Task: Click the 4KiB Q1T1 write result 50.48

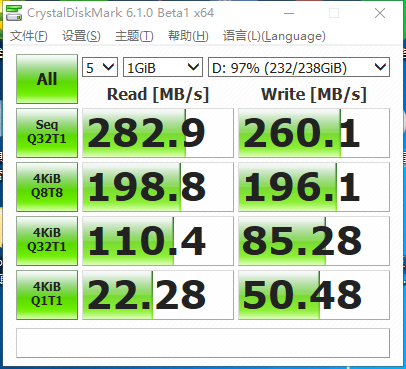Action: (314, 295)
